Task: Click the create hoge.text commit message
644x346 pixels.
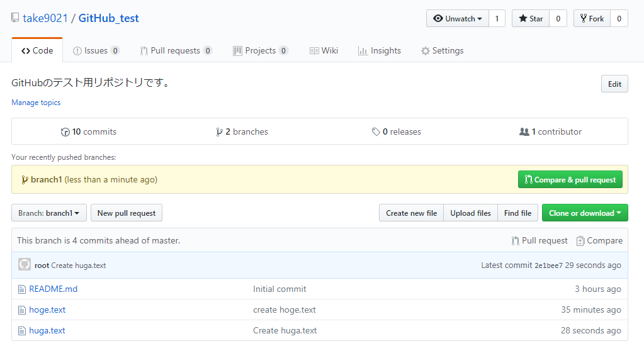Action: click(x=285, y=310)
